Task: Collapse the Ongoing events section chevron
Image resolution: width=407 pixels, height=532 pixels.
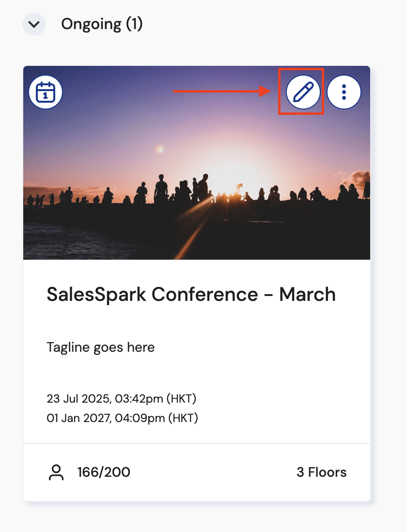Action: point(34,24)
